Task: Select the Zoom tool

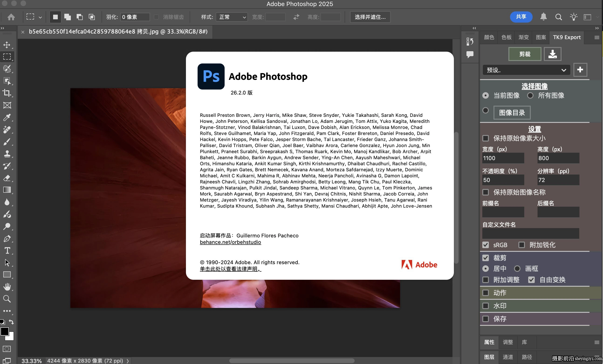Action: 7,299
